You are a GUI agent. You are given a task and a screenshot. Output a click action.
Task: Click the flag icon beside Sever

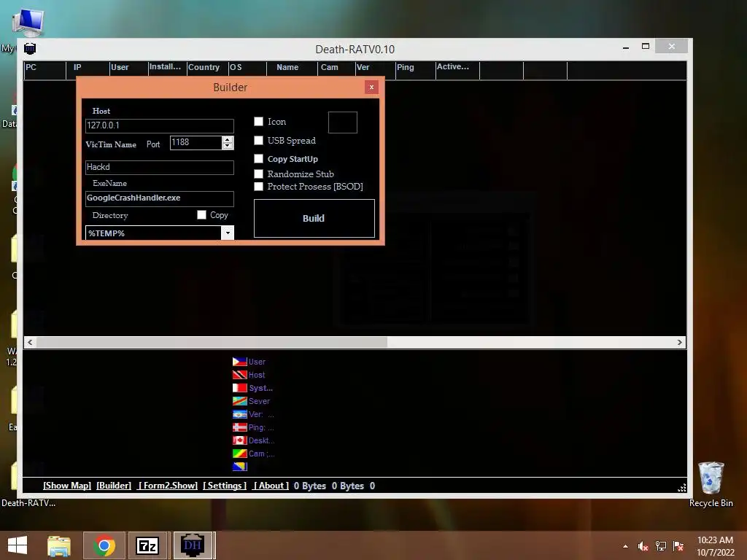click(x=239, y=401)
